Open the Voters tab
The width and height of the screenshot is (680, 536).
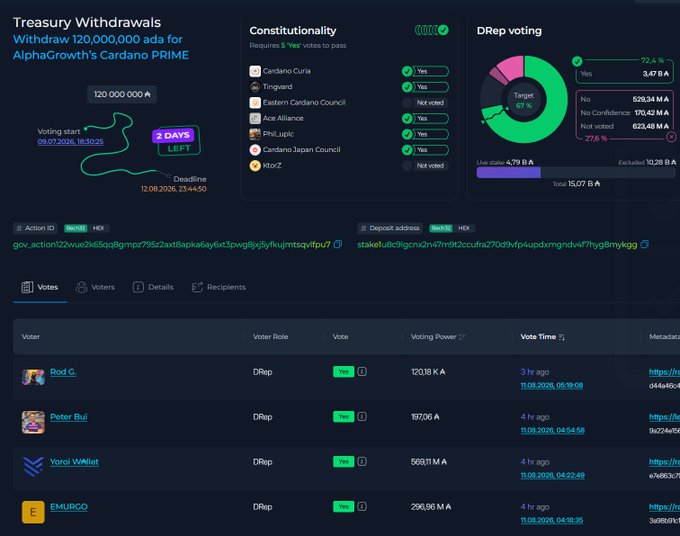pyautogui.click(x=95, y=287)
